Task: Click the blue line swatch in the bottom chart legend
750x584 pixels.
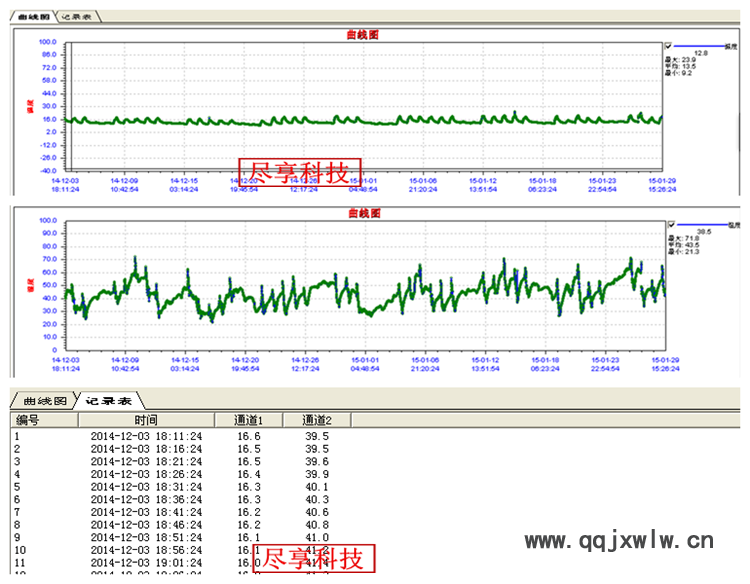Action: [692, 224]
